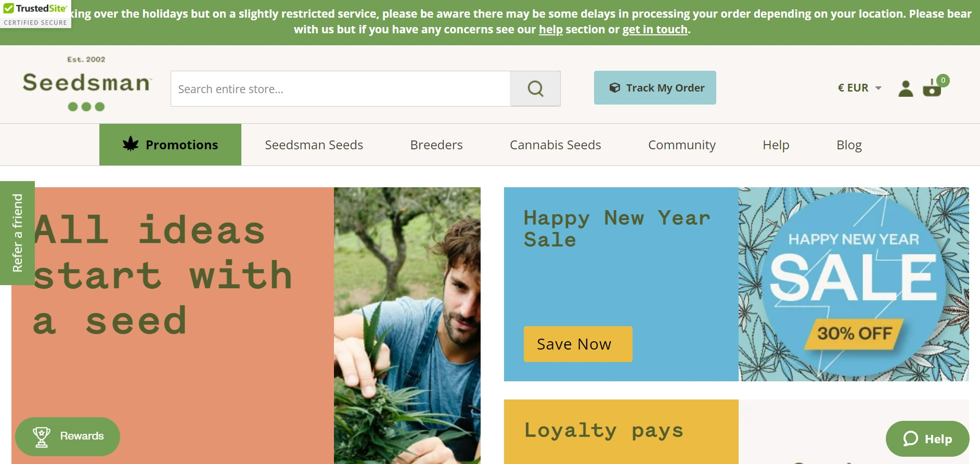980x464 pixels.
Task: Open the Refer a friend side tab
Action: click(x=17, y=233)
